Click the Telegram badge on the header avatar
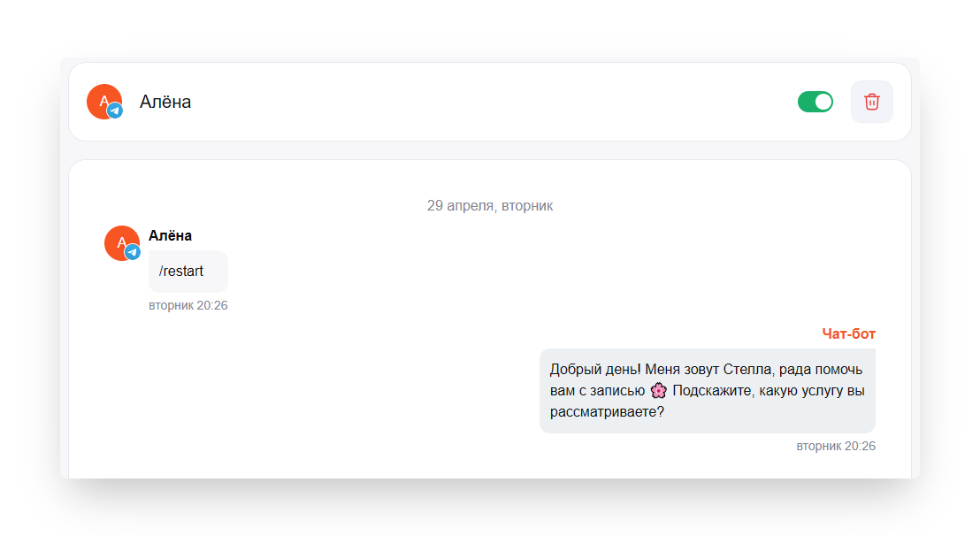The height and width of the screenshot is (536, 980). [x=115, y=111]
